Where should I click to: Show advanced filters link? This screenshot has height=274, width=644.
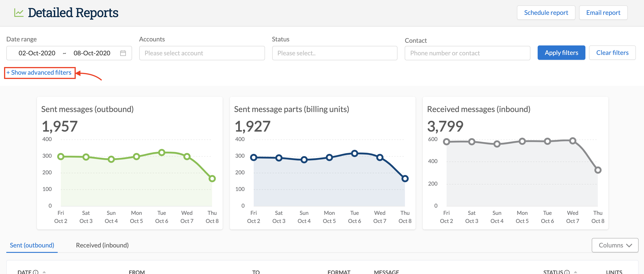[39, 73]
